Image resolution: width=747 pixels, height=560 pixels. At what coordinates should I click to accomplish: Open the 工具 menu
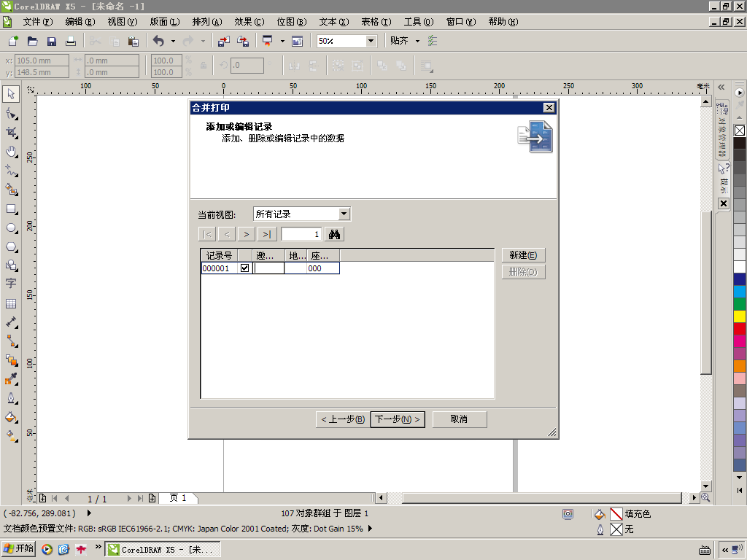pos(418,22)
